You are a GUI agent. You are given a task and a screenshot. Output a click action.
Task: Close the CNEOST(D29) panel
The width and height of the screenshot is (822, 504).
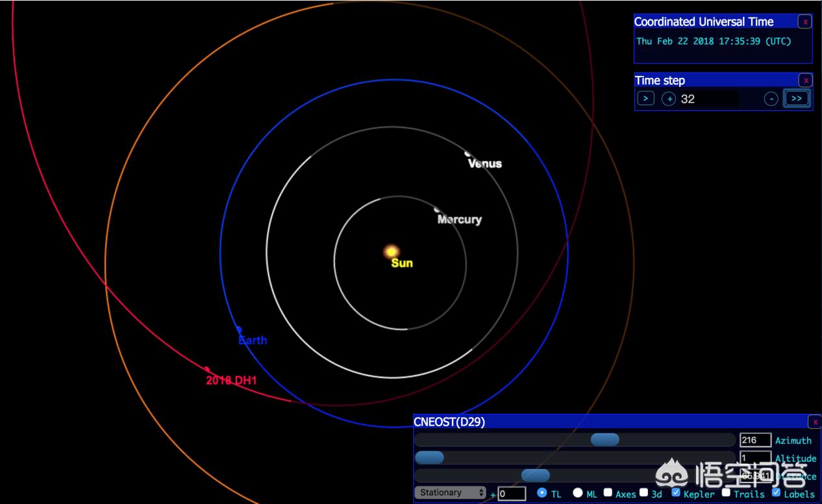(x=814, y=422)
